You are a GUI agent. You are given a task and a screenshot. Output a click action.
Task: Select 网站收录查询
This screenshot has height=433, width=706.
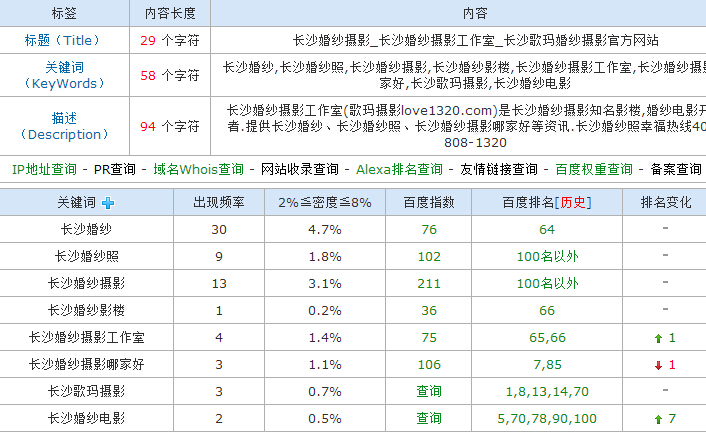tap(300, 169)
